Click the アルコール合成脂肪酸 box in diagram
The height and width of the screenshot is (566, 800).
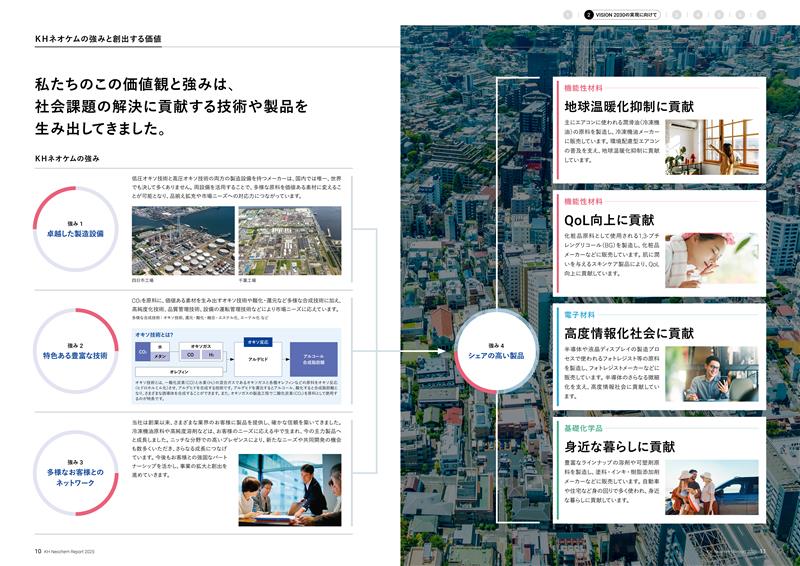click(313, 358)
